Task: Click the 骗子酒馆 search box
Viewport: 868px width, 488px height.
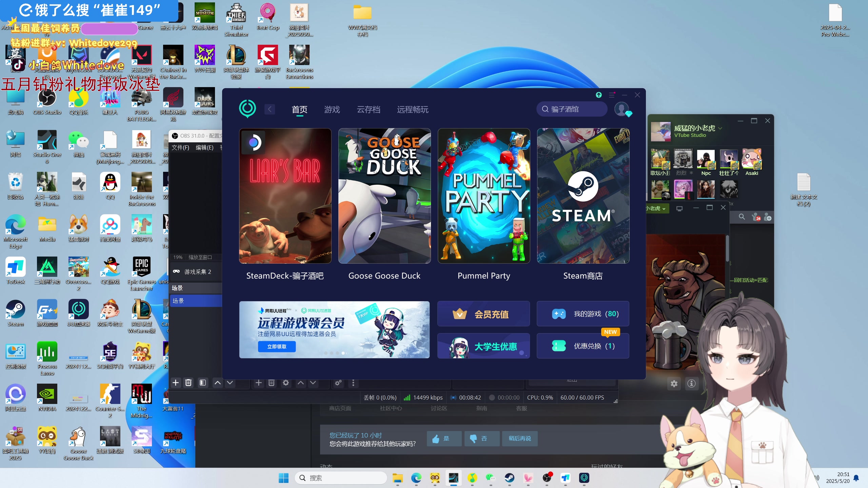Action: pos(572,109)
